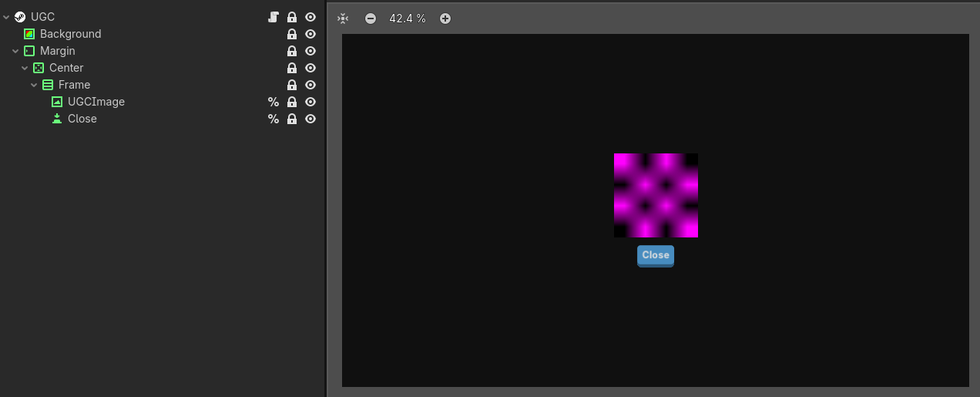Hide the Close node with eye icon
980x397 pixels.
(310, 119)
